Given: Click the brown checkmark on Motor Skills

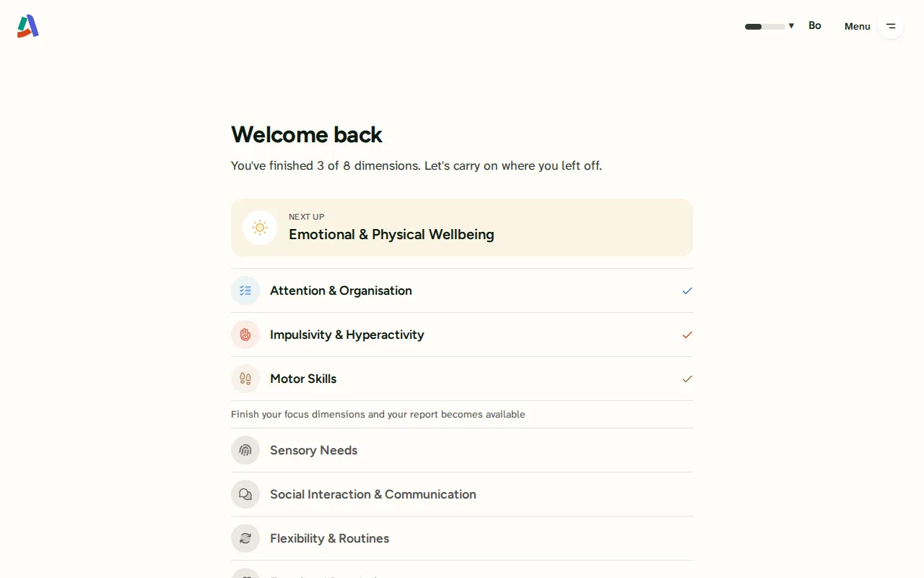Looking at the screenshot, I should 687,379.
